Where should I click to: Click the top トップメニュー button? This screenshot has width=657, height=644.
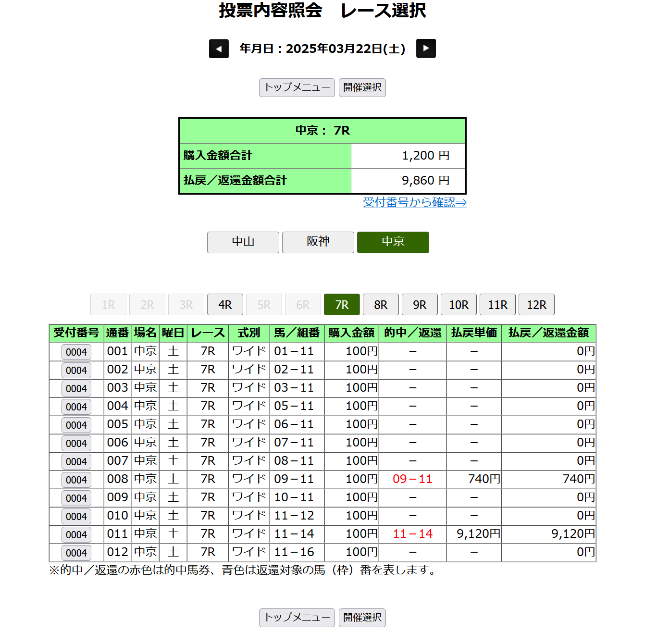tap(297, 87)
